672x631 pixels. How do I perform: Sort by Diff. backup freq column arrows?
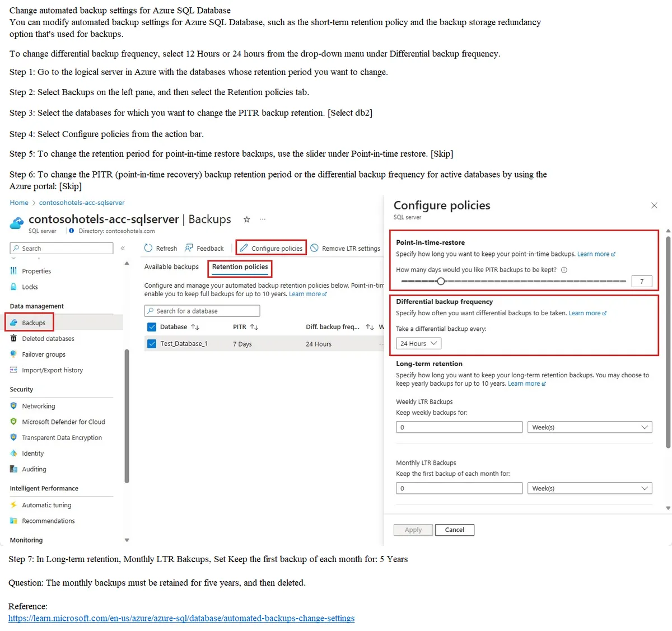[x=370, y=327]
